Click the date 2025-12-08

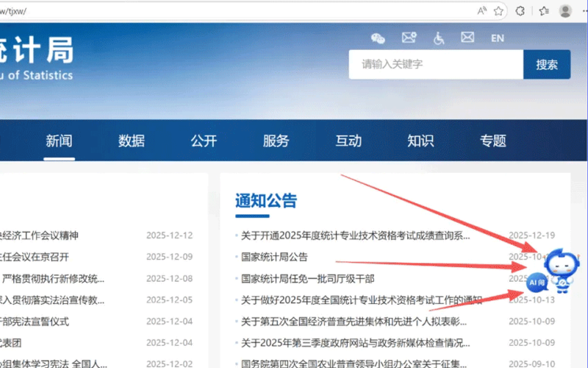[x=170, y=279]
